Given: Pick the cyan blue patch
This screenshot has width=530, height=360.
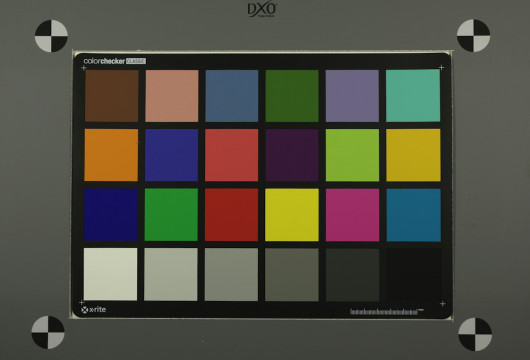Looking at the screenshot, I should point(414,215).
